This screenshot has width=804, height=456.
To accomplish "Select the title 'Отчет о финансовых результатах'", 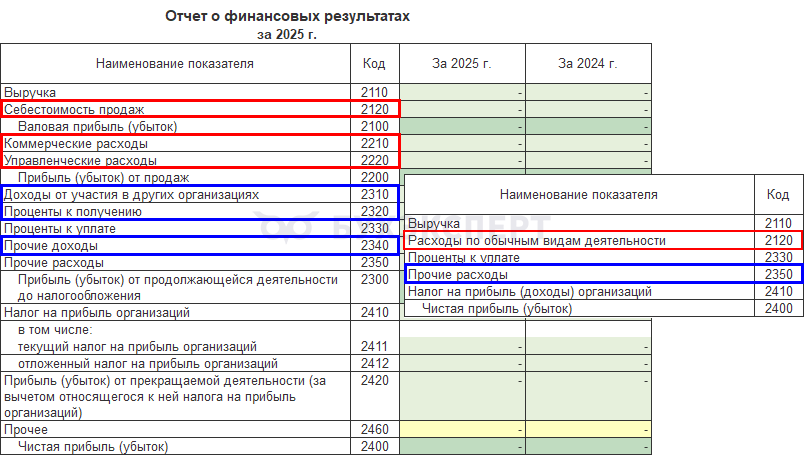I will 287,16.
